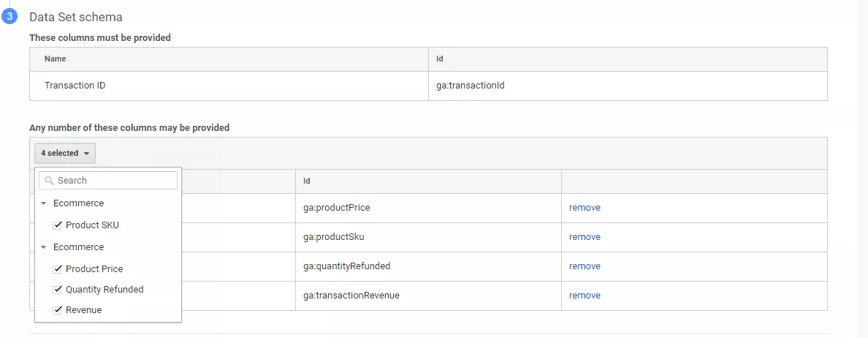Click the Data Set schema heading
868x338 pixels.
click(x=76, y=17)
